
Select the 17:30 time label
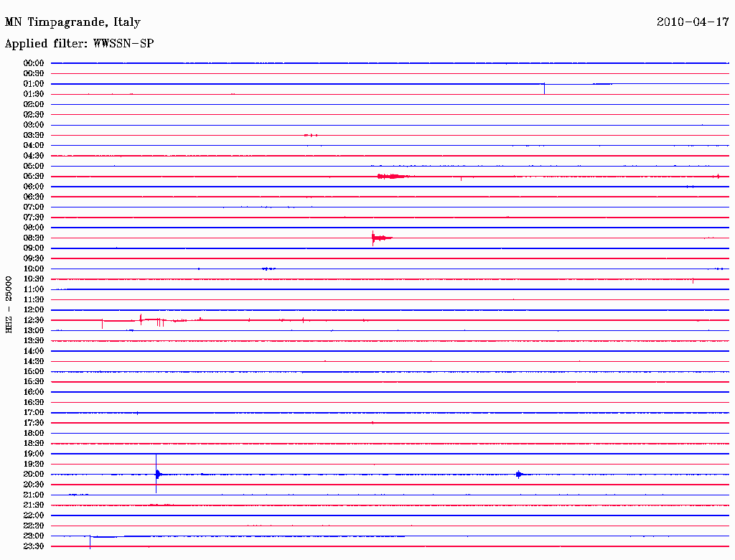tap(34, 423)
